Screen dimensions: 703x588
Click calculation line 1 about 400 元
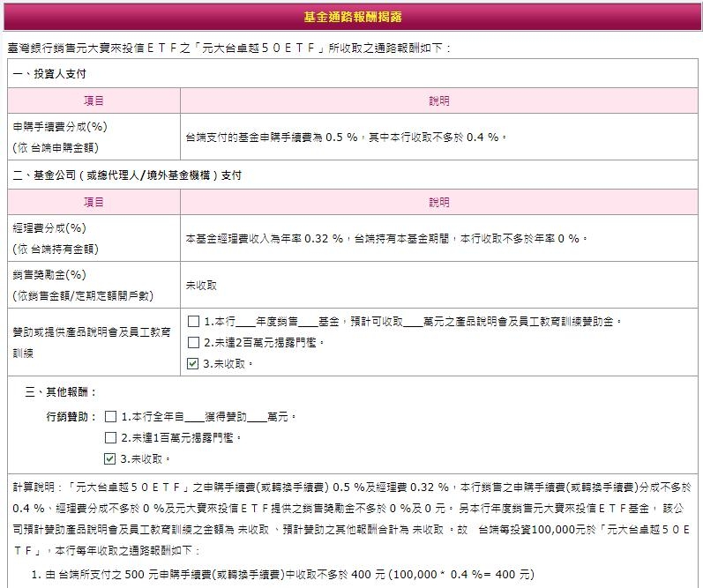[283, 575]
